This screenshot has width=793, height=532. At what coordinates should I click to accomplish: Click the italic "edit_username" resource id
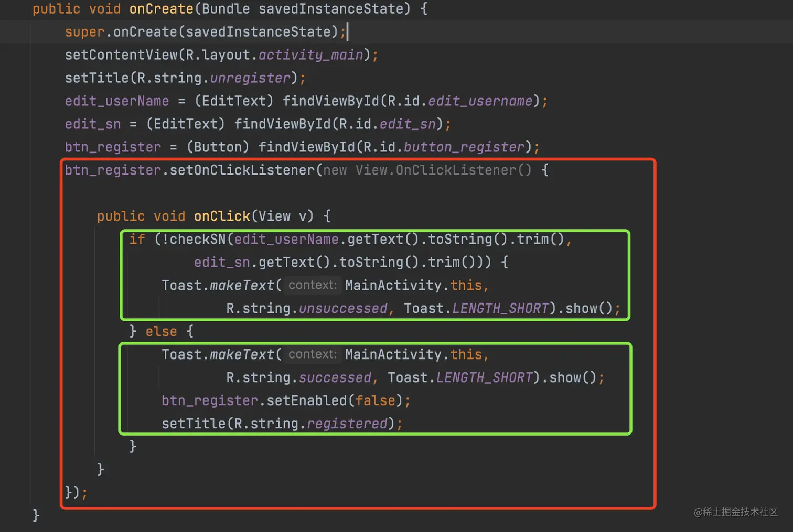click(x=480, y=101)
